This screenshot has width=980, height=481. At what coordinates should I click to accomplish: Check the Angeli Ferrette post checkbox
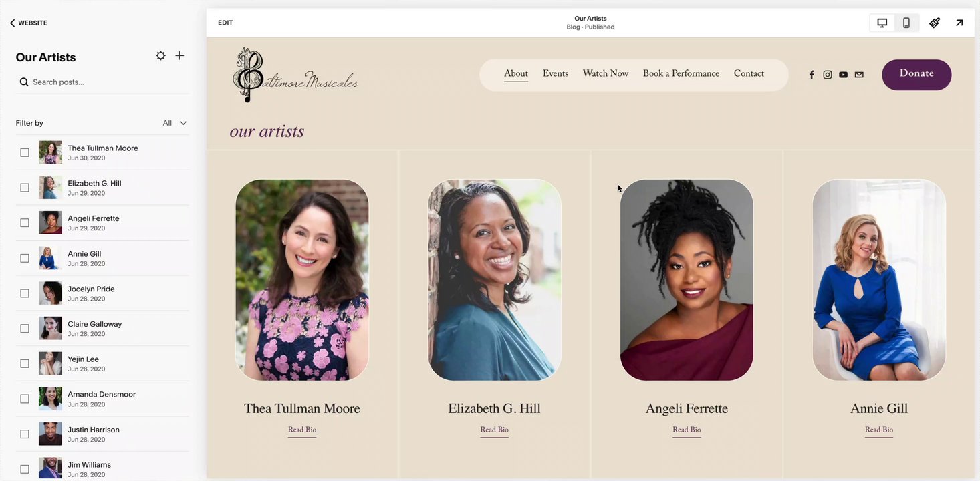pyautogui.click(x=25, y=222)
